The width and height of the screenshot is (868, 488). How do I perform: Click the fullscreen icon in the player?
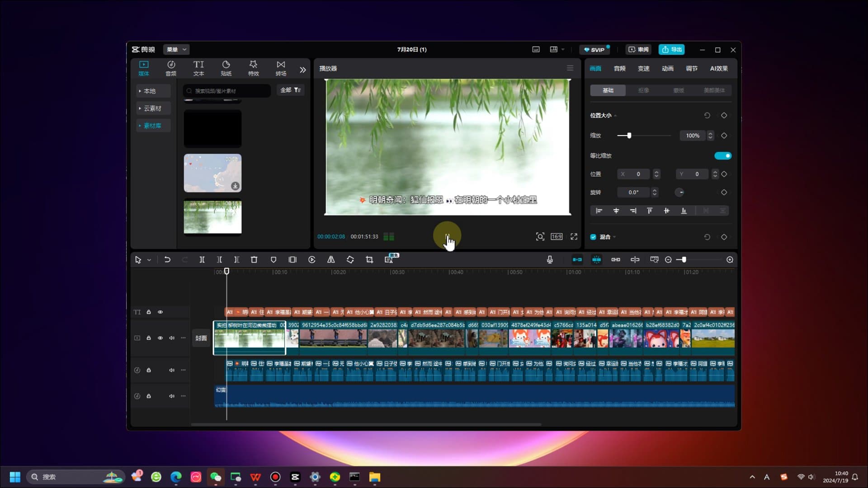tap(574, 237)
